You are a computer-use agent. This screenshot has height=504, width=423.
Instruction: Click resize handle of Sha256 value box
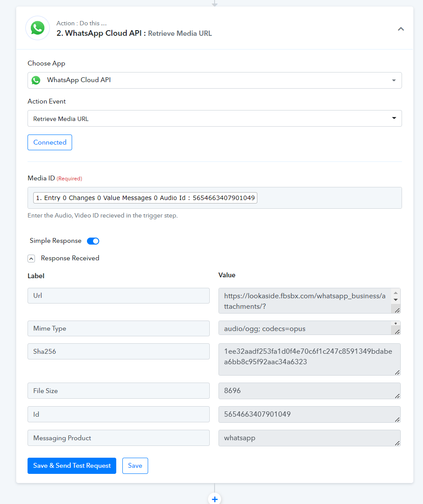[397, 372]
